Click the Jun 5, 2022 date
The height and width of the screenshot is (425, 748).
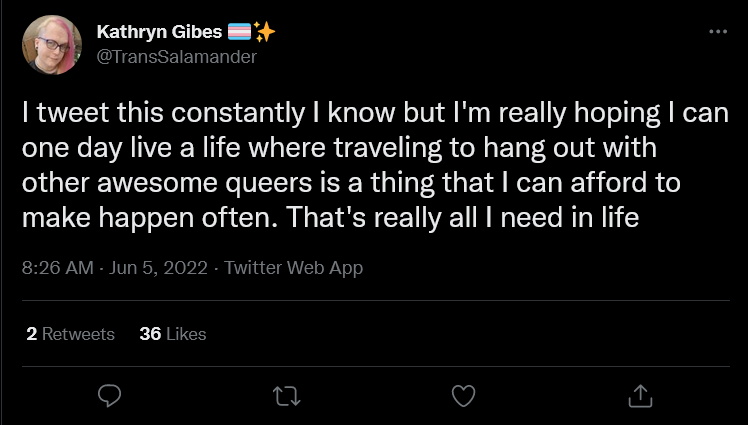pyautogui.click(x=158, y=268)
